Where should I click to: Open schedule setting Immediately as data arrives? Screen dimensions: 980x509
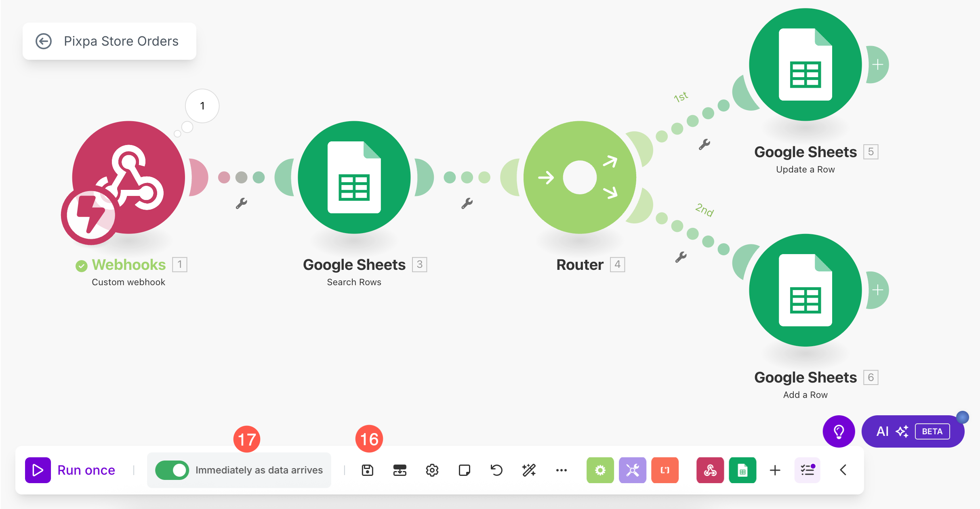coord(259,470)
